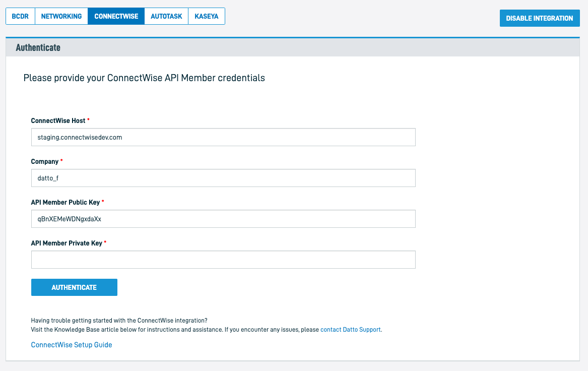Click the empty API Member Private Key field

tap(223, 260)
